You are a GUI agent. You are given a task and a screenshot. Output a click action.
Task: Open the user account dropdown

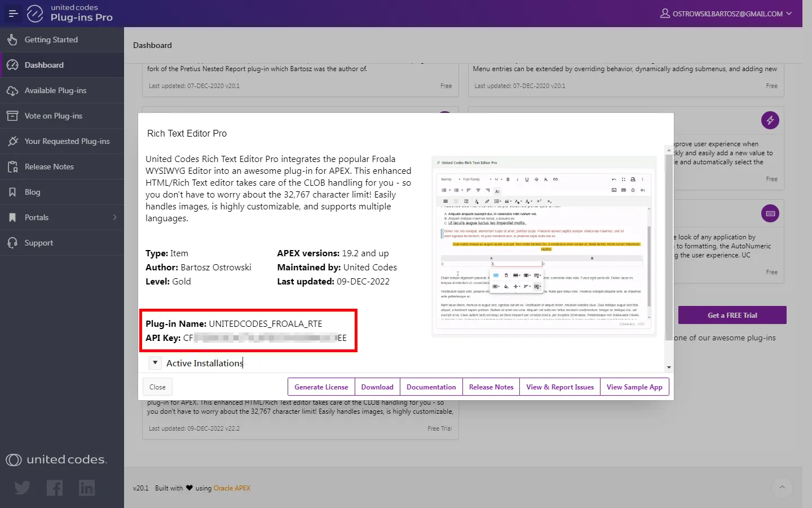(x=726, y=14)
